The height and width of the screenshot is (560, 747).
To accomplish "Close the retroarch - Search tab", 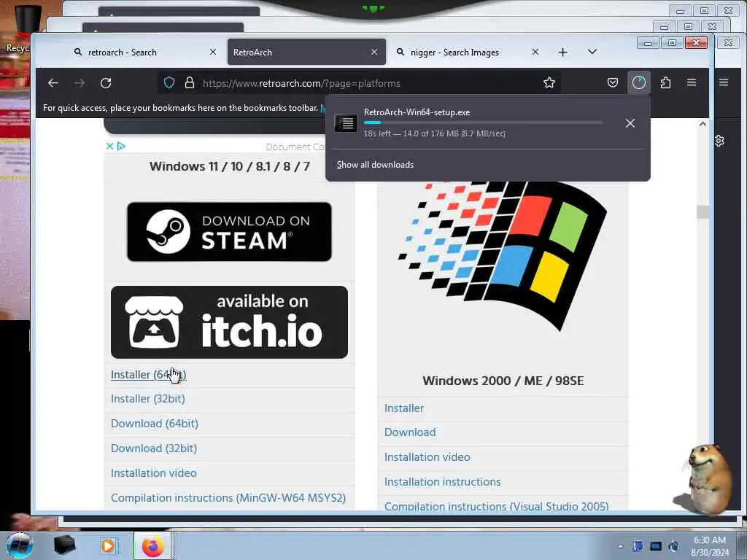I will tap(213, 52).
